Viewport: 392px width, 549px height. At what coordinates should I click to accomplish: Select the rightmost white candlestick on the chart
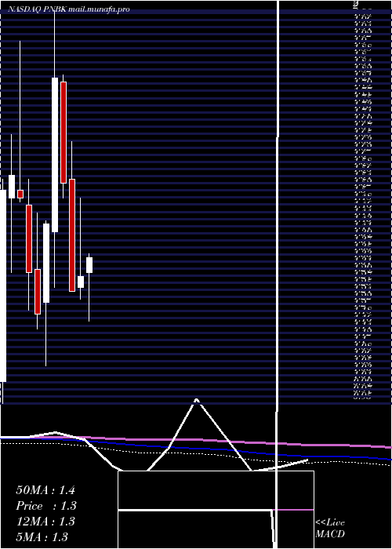click(89, 265)
